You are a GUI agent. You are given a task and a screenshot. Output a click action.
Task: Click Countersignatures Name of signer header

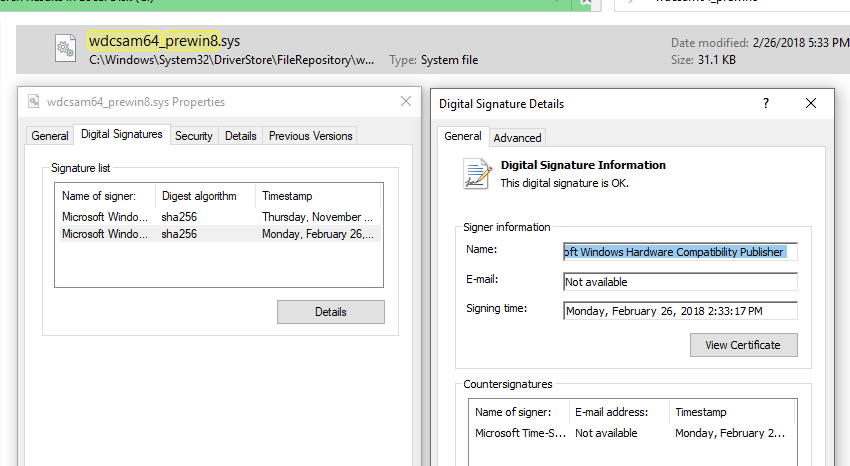pos(519,412)
